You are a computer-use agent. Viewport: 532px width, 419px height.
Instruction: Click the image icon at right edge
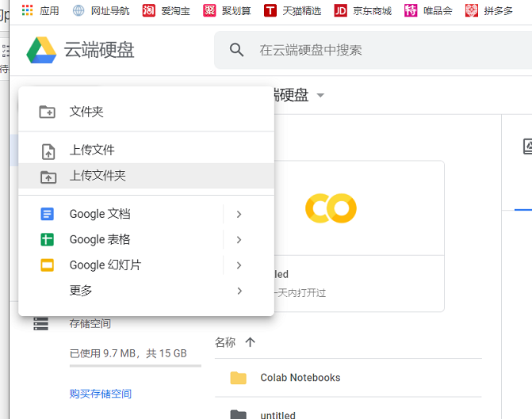click(527, 146)
